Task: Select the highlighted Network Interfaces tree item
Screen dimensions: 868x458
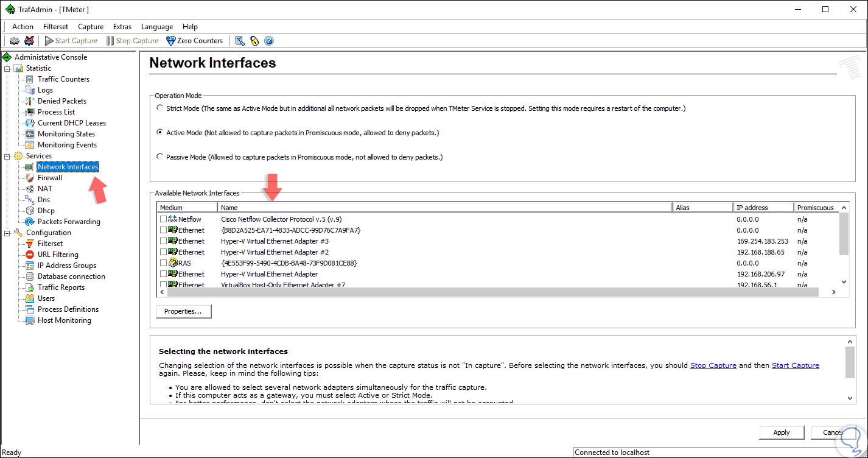Action: click(68, 167)
